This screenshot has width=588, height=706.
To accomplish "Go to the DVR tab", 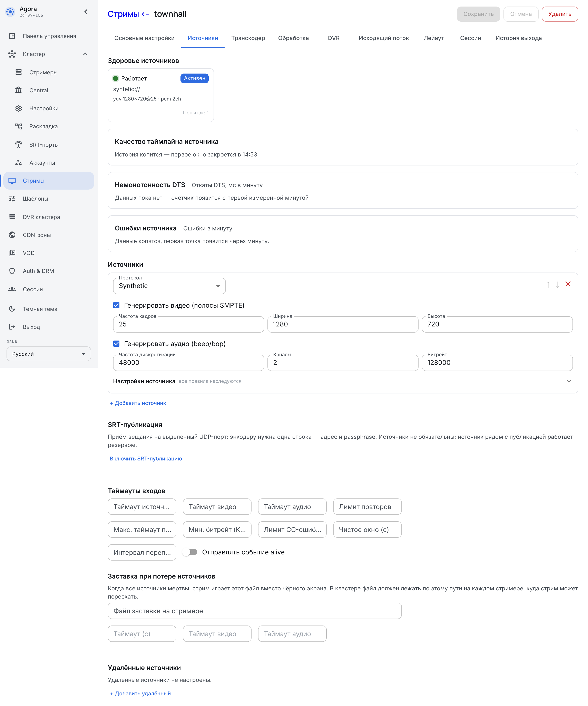I will point(334,38).
